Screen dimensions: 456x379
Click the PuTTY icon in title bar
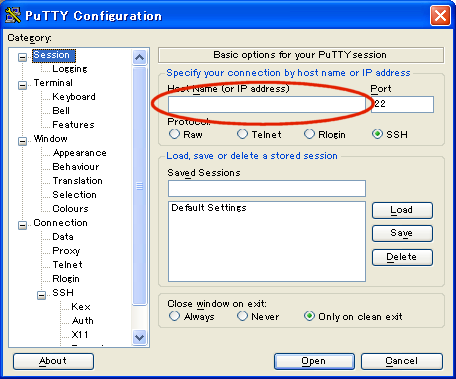[x=13, y=15]
